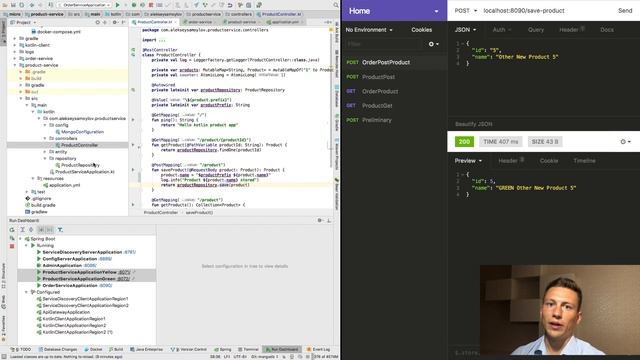
Task: Open JSON body type dropdown
Action: click(465, 30)
